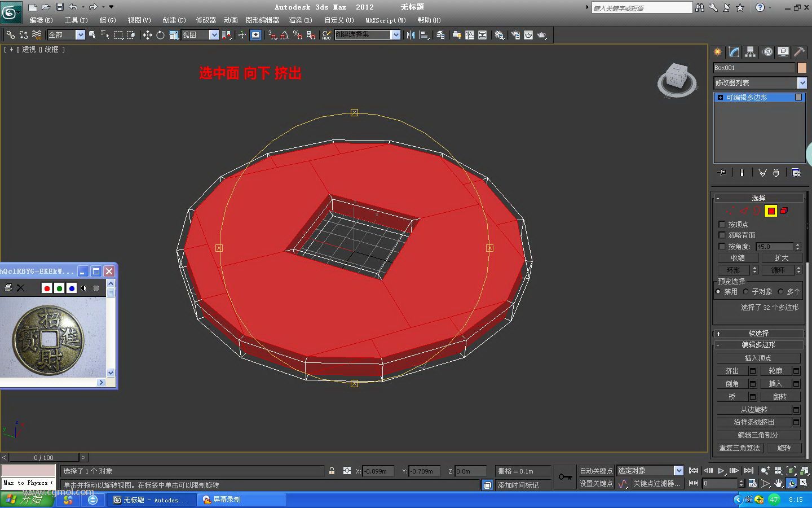Open the 渲染(R) menu
Viewport: 812px width, 508px height.
[301, 20]
